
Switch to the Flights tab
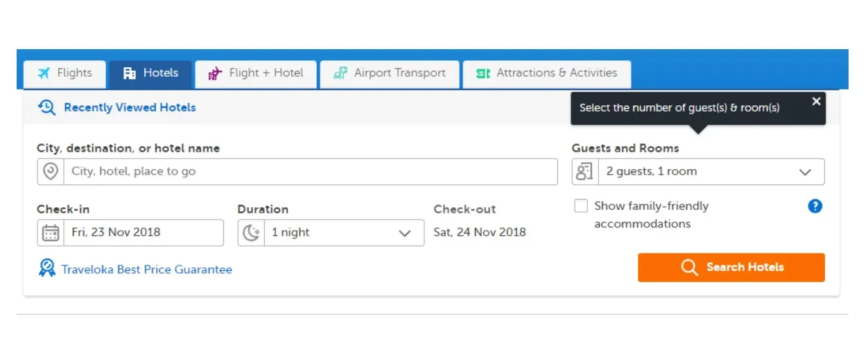tap(65, 74)
